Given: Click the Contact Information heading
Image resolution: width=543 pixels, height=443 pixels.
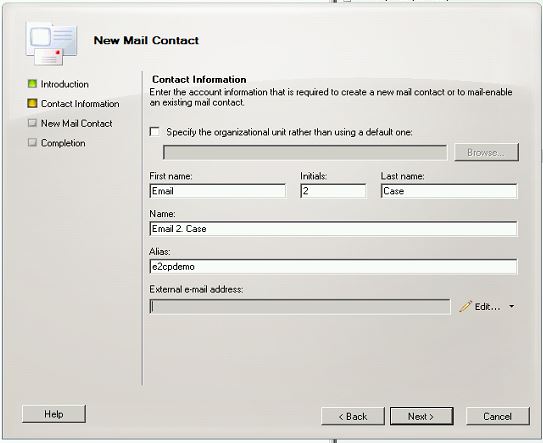Looking at the screenshot, I should (199, 79).
